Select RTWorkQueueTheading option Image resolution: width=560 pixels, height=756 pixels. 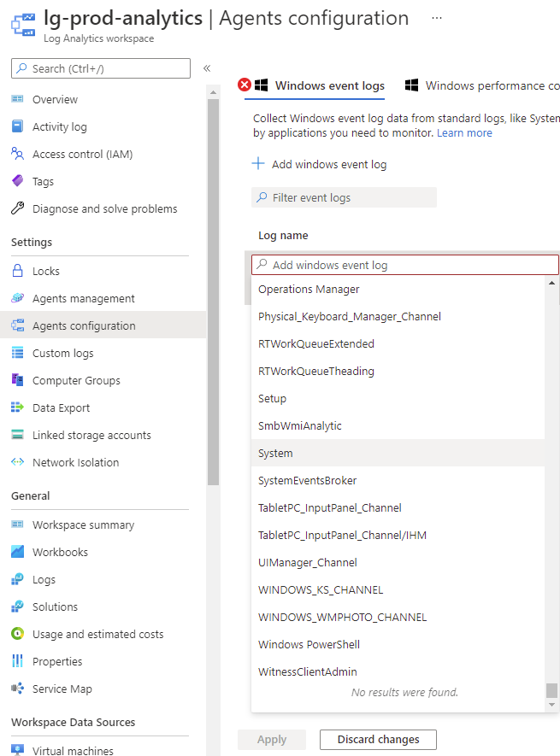(398, 371)
